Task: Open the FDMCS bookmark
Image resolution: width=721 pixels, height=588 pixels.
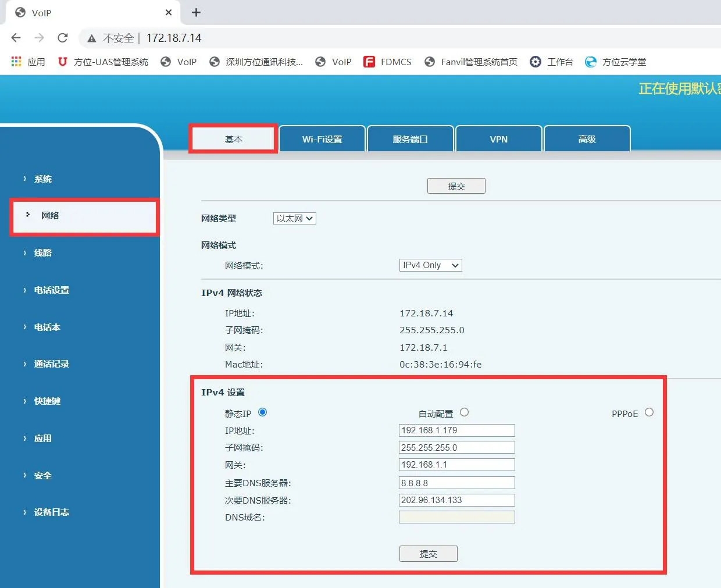Action: click(x=387, y=62)
